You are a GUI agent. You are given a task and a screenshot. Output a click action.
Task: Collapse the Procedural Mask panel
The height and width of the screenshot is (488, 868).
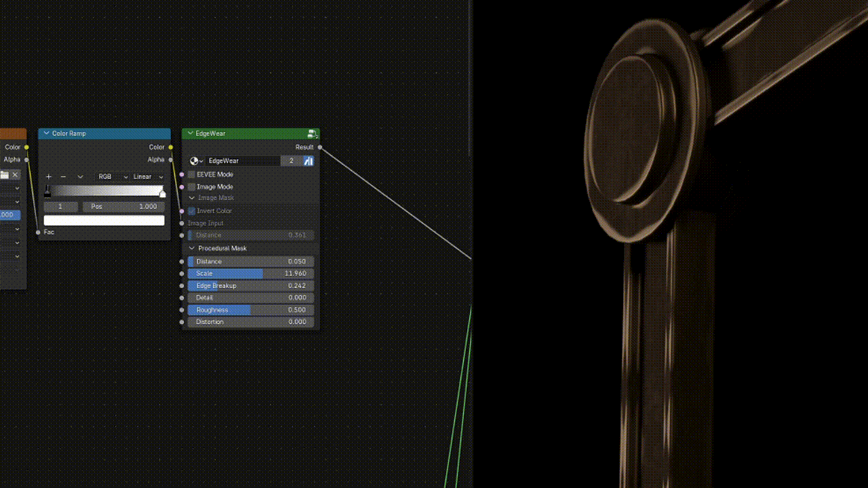pyautogui.click(x=192, y=248)
